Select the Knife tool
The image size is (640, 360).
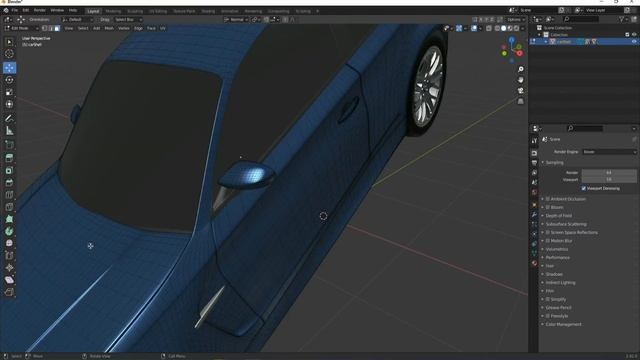point(9,207)
